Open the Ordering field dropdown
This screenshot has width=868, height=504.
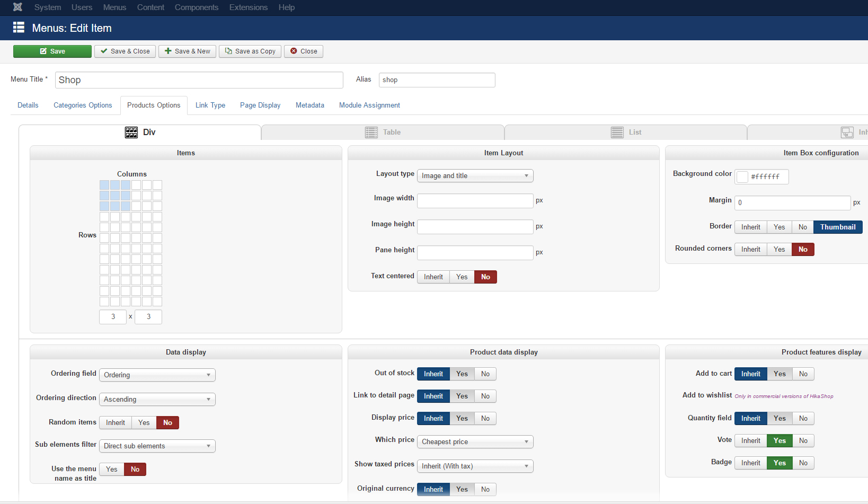[x=157, y=375]
